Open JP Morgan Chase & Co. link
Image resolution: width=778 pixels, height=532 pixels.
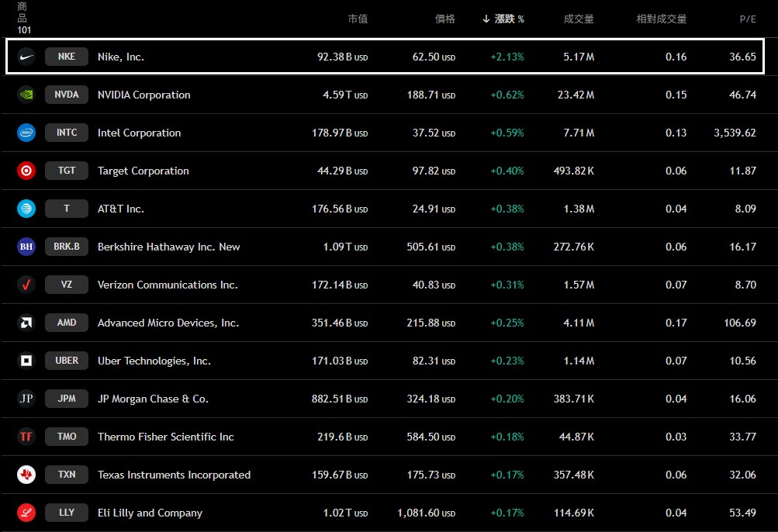coord(153,399)
